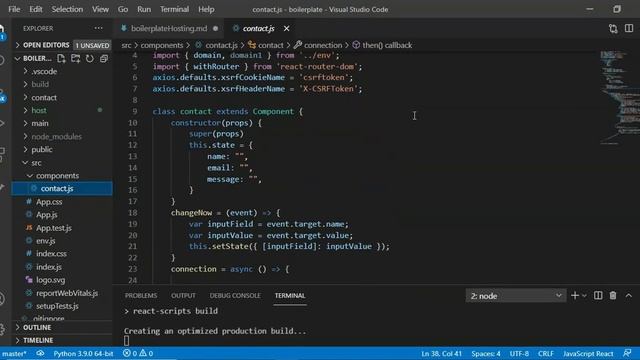Click the errors and warnings status indicator
This screenshot has width=640, height=360.
pos(138,353)
